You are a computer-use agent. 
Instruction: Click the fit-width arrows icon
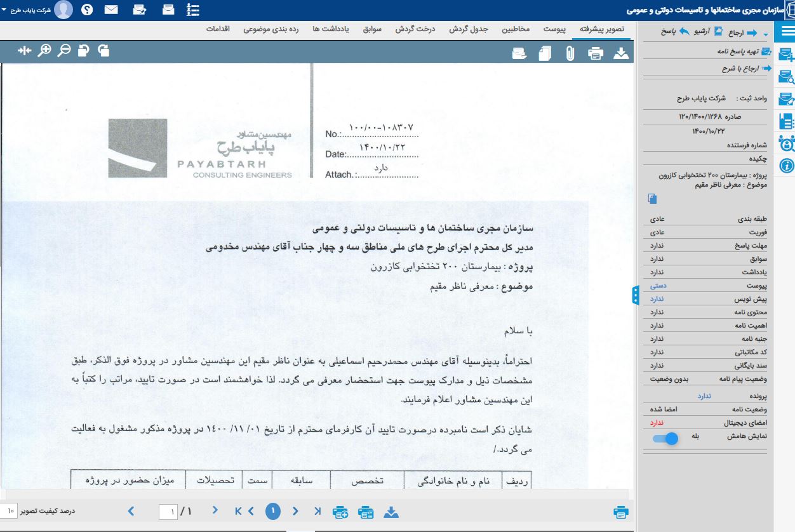coord(25,51)
